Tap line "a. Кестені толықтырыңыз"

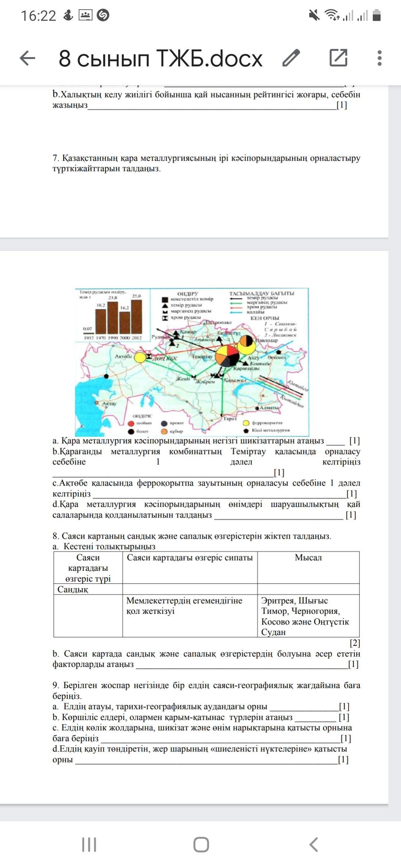pyautogui.click(x=104, y=546)
